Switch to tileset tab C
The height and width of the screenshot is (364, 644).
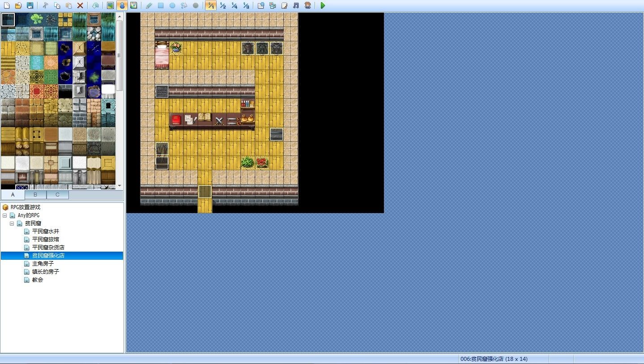click(x=57, y=195)
